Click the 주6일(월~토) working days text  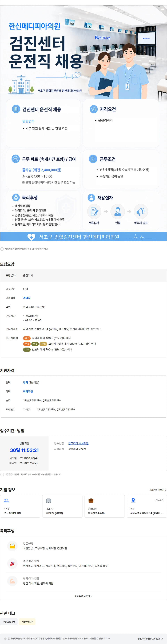pyautogui.click(x=31, y=316)
